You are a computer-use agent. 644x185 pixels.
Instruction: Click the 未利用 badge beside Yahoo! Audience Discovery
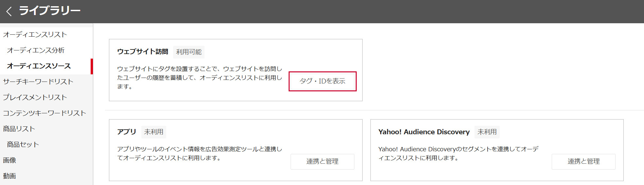[487, 132]
